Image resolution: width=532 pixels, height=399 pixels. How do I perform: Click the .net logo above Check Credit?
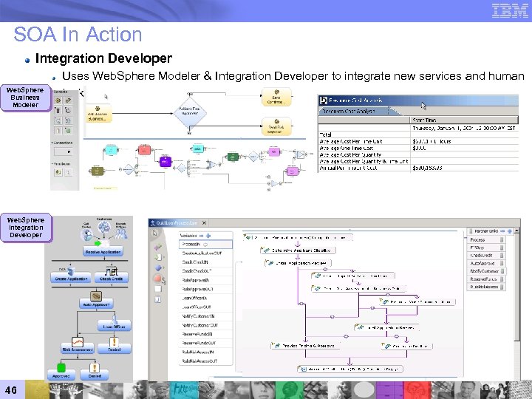click(112, 270)
